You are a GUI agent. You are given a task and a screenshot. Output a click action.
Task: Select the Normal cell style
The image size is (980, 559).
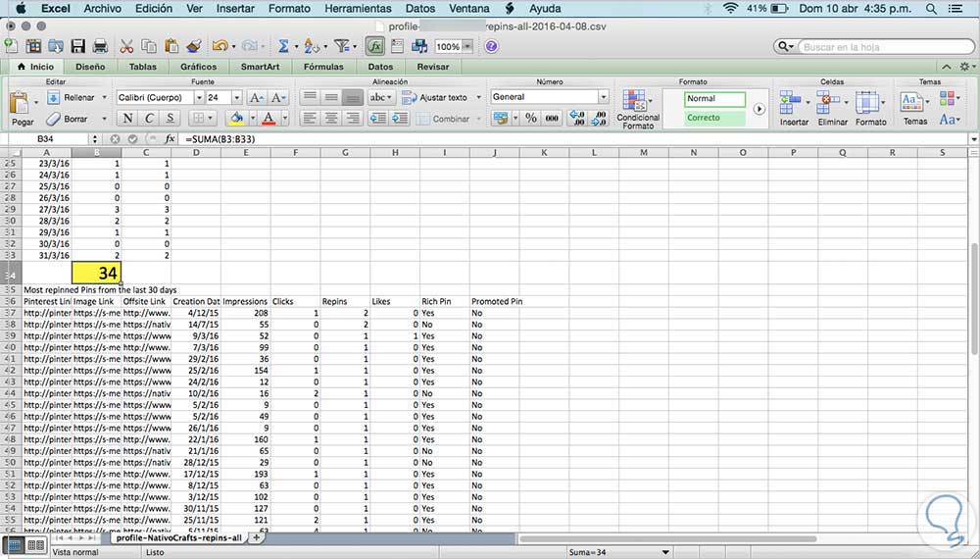click(715, 99)
